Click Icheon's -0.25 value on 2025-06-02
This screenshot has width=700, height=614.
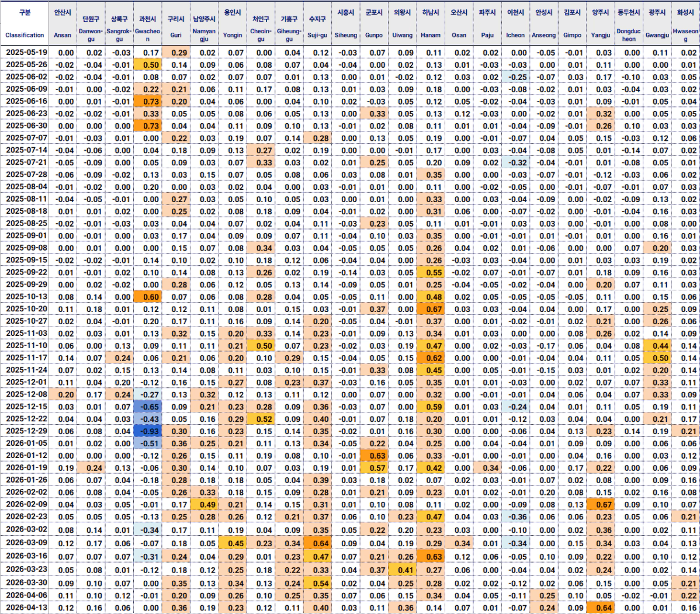[515, 77]
